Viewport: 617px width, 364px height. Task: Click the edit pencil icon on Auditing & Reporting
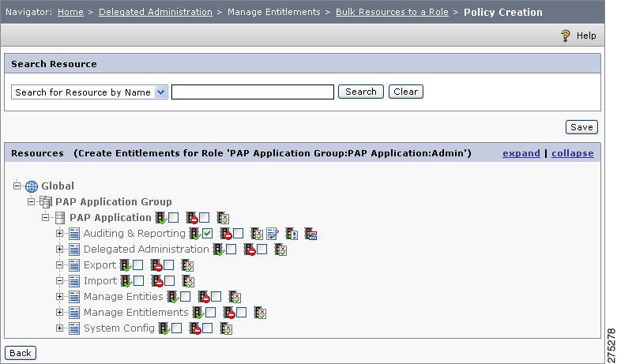[x=273, y=234]
